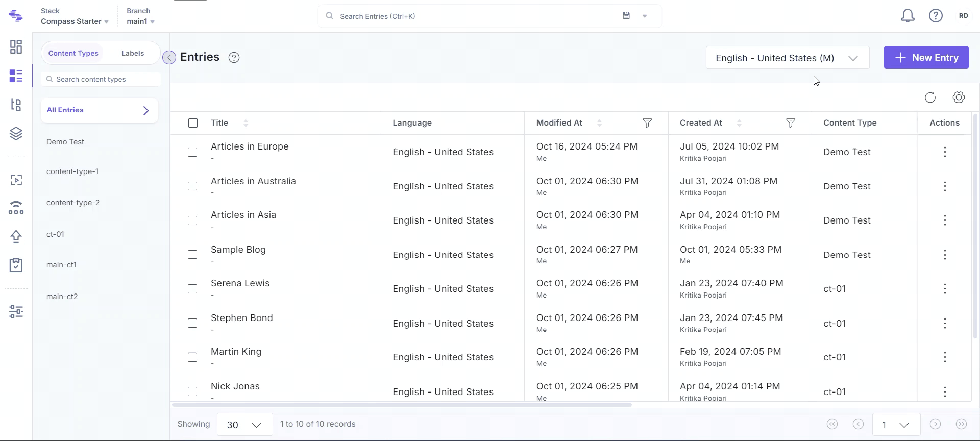Filter by Created At column

[791, 123]
